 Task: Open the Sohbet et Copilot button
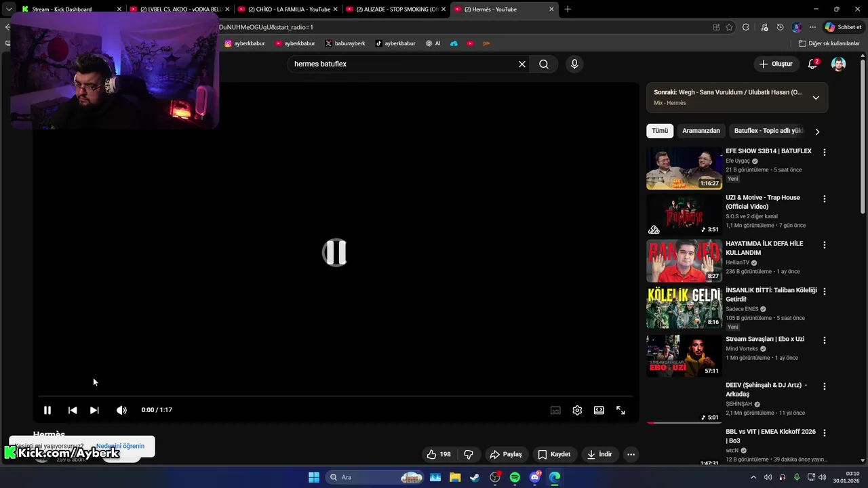[x=844, y=27]
